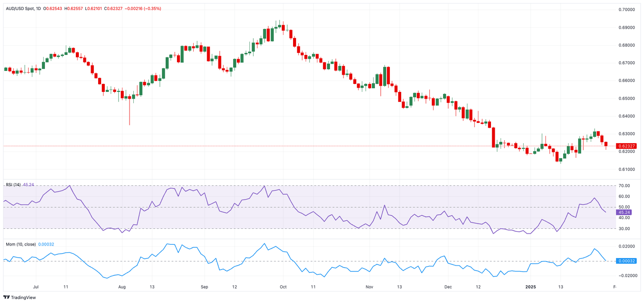Click the purple 45.24 RSI axis tag
The image size is (644, 303).
click(x=623, y=212)
